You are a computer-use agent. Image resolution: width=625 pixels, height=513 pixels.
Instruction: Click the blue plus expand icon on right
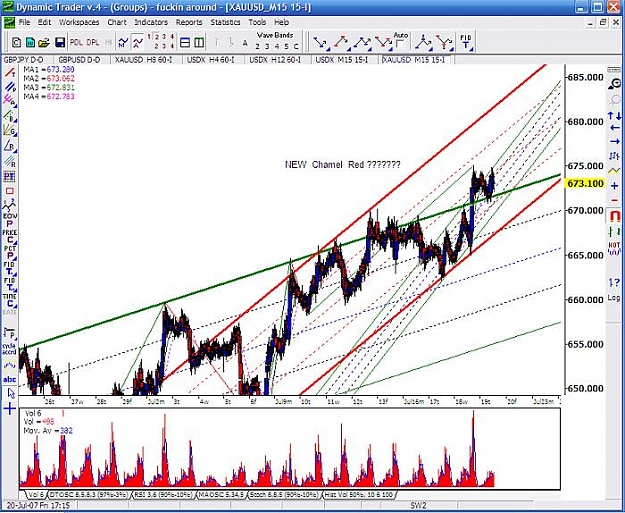point(614,186)
